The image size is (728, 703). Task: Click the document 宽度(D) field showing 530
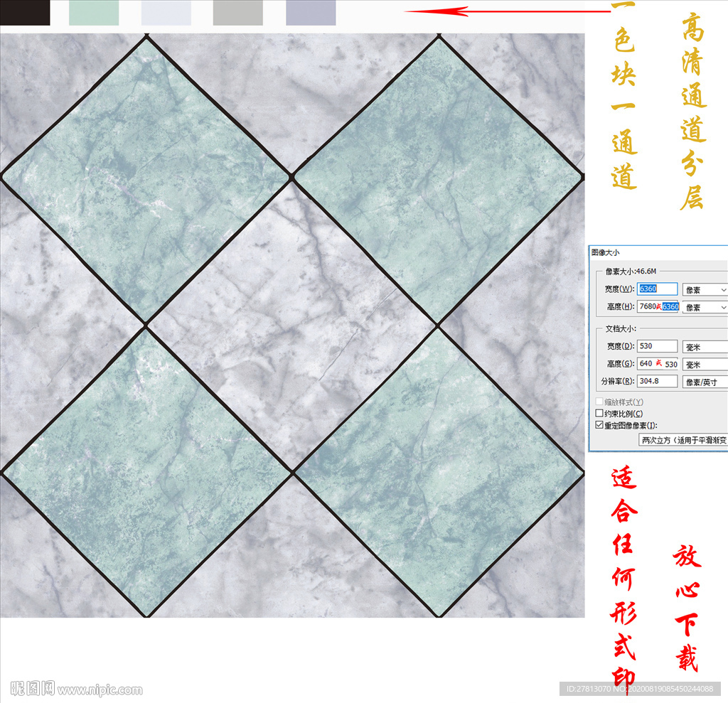coord(657,346)
